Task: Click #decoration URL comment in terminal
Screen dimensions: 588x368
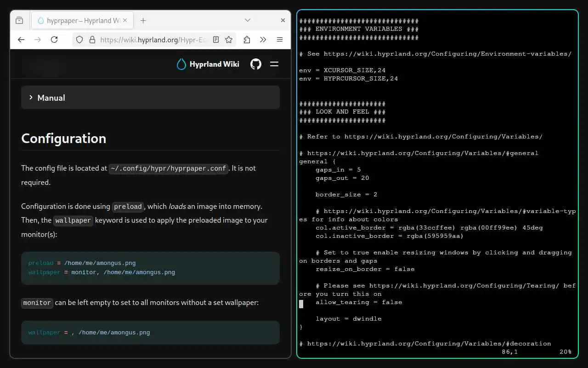Action: pos(425,344)
